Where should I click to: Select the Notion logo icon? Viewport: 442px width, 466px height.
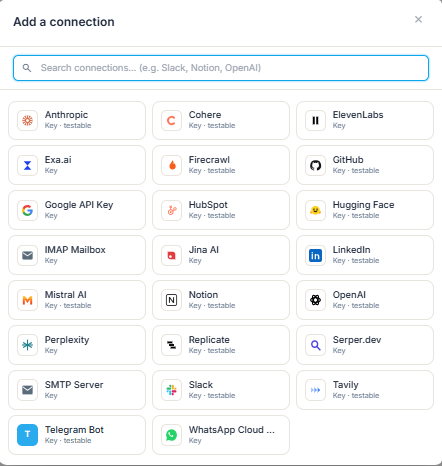(171, 300)
